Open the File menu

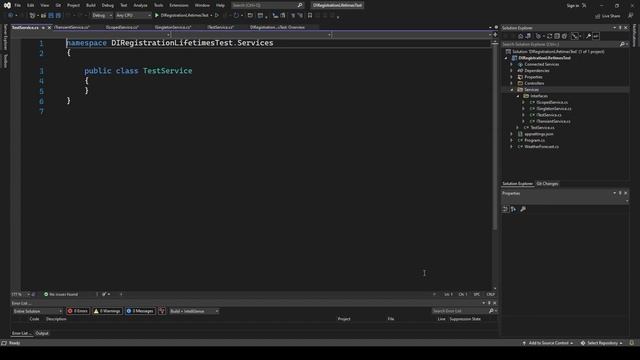18,5
